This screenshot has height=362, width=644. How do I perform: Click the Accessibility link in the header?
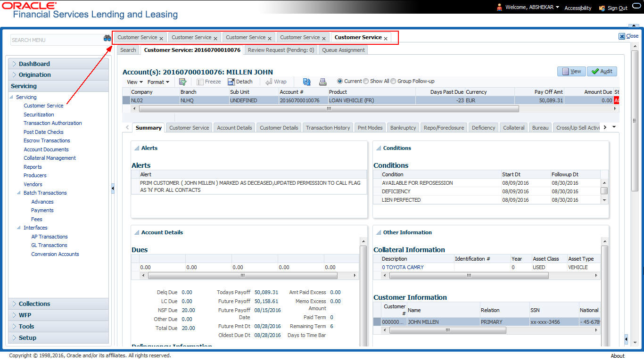578,8
